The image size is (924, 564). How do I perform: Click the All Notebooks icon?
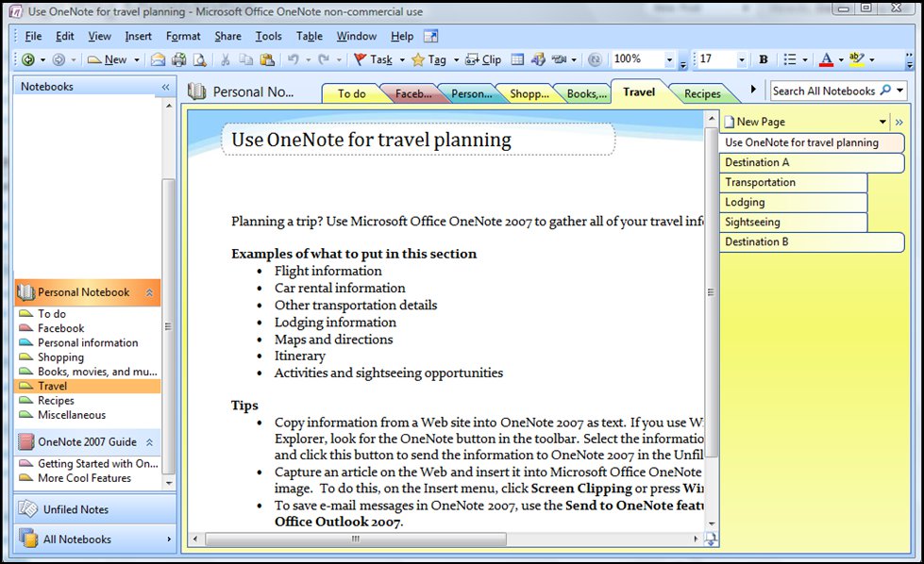point(27,539)
